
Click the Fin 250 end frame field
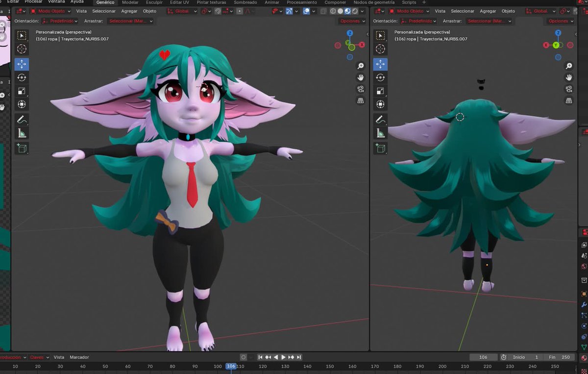[559, 357]
